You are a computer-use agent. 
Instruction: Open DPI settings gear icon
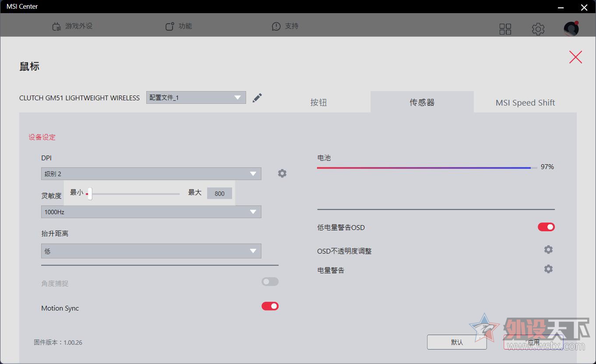[x=282, y=173]
